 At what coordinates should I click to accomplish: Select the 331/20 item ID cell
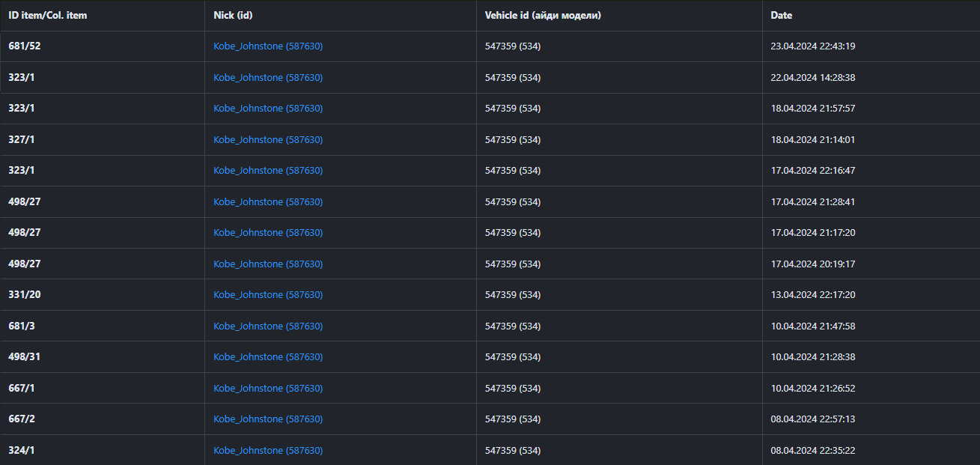coord(25,295)
